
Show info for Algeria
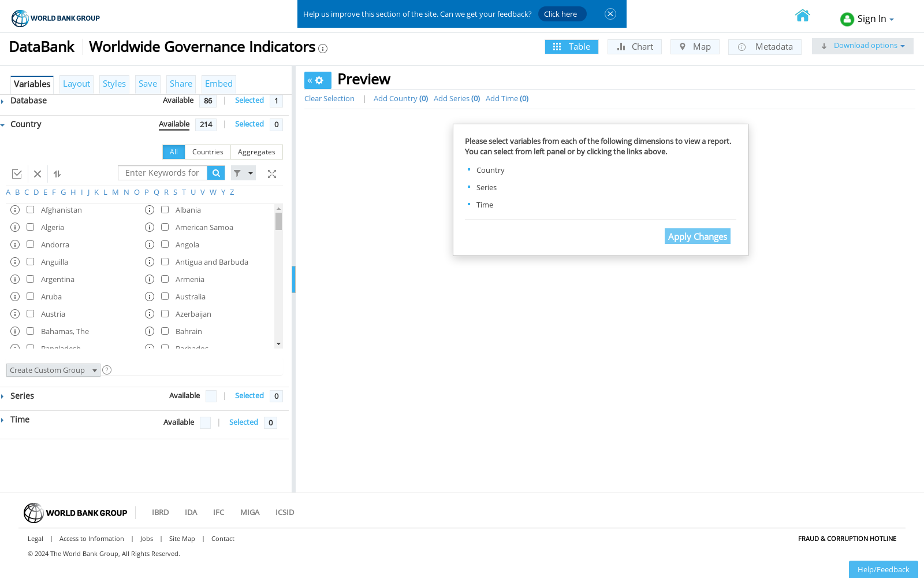coord(15,227)
